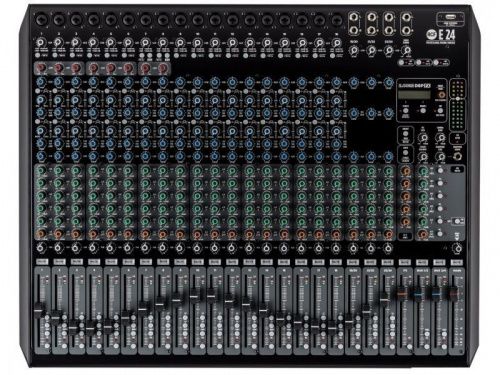Select the red compressor knob on channel 1
500x375 pixels.
pos(41,68)
